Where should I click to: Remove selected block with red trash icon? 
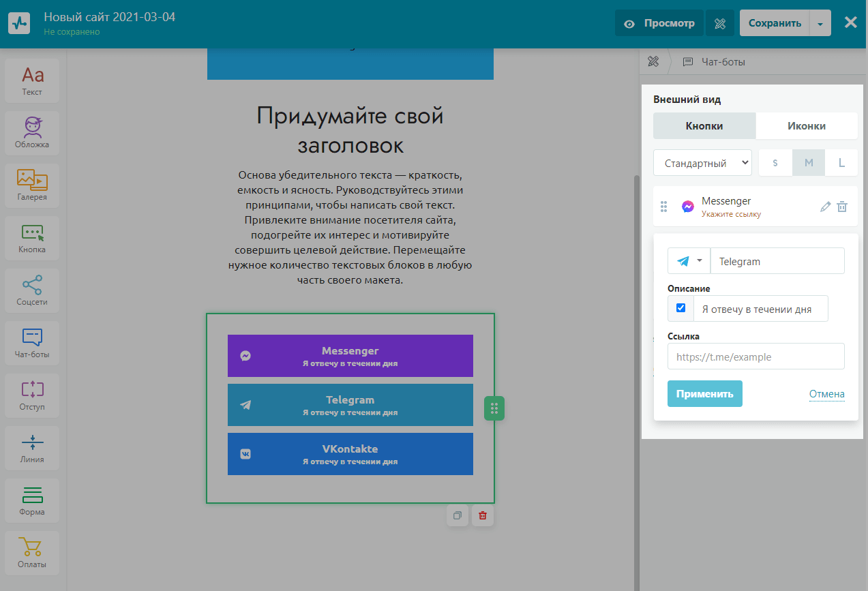coord(483,515)
